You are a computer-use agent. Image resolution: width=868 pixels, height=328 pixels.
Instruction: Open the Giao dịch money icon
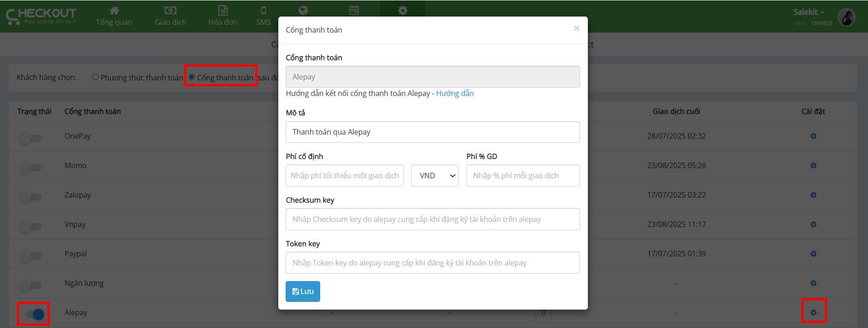click(170, 11)
